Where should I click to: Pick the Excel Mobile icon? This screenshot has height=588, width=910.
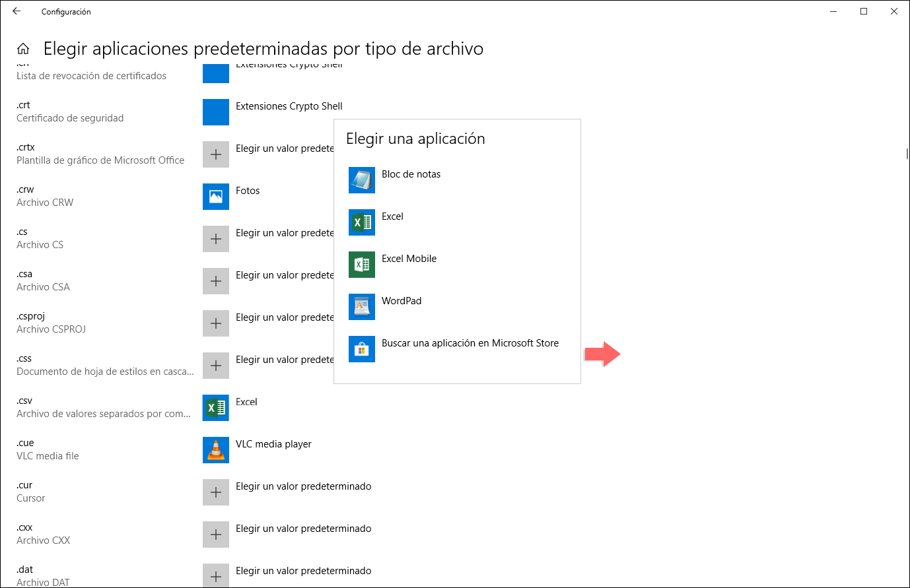362,265
